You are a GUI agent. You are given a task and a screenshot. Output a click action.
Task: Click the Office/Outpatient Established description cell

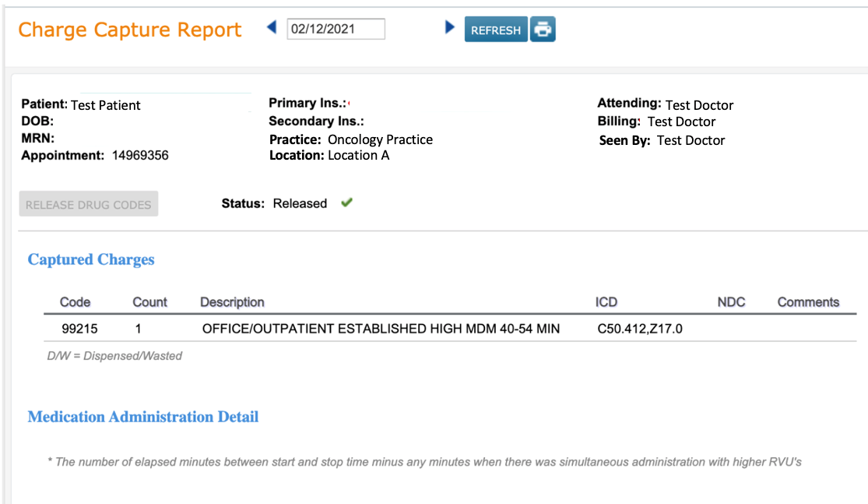coord(381,329)
